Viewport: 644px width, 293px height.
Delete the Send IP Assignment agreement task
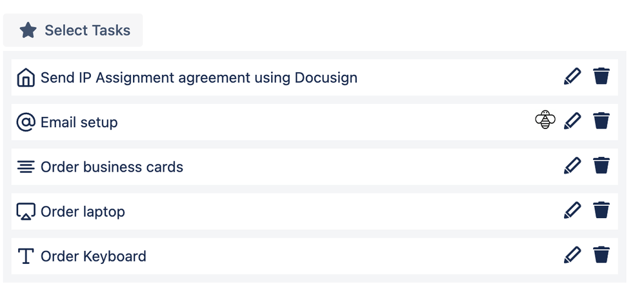click(x=601, y=76)
